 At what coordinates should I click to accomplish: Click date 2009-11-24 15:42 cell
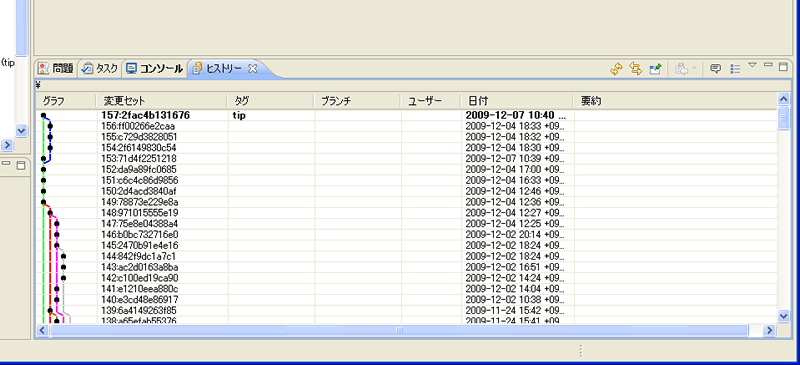[x=515, y=310]
